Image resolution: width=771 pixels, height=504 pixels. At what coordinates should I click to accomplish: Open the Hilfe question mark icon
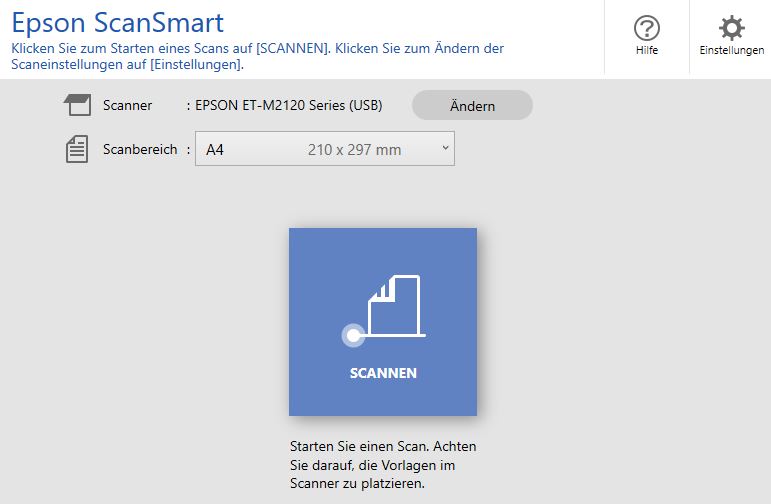647,28
